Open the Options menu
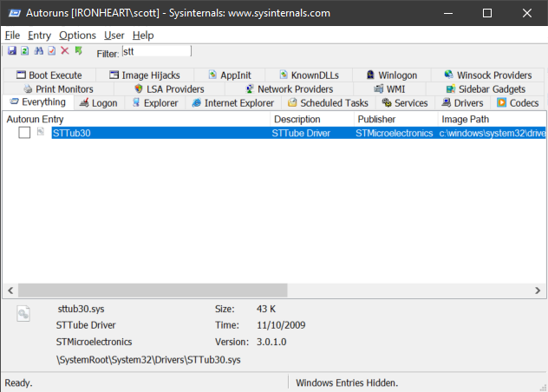The height and width of the screenshot is (392, 548). coord(77,36)
